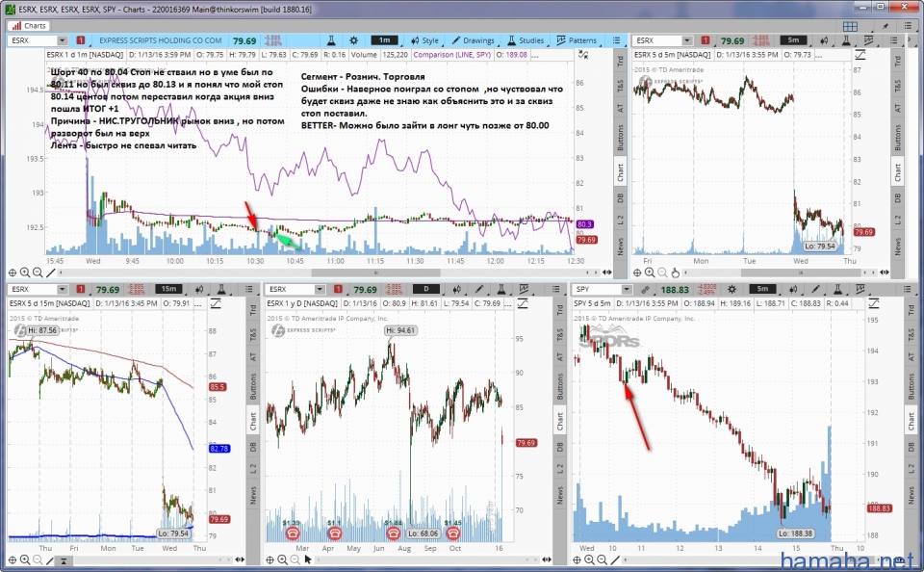The image size is (924, 572).
Task: Click the Studies button
Action: [526, 40]
